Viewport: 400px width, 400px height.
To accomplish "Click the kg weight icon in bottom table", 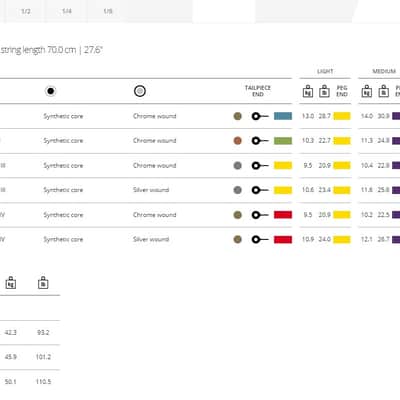I will pos(11,283).
